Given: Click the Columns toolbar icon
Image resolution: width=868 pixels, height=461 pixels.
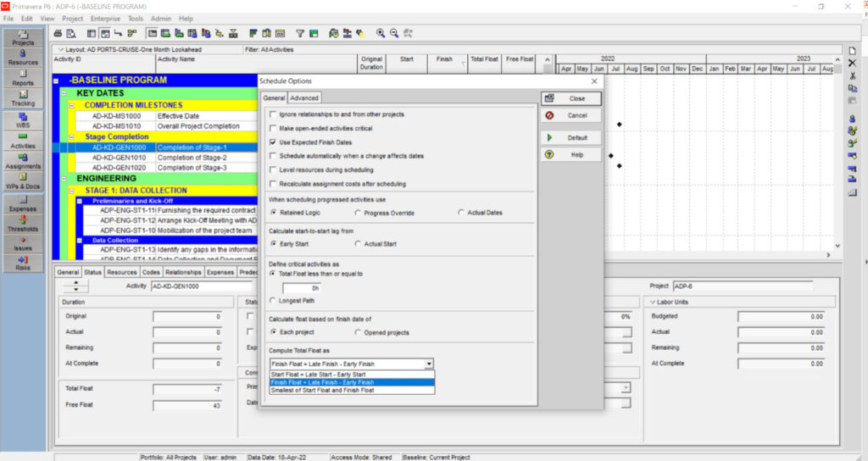Looking at the screenshot, I should click(x=266, y=33).
